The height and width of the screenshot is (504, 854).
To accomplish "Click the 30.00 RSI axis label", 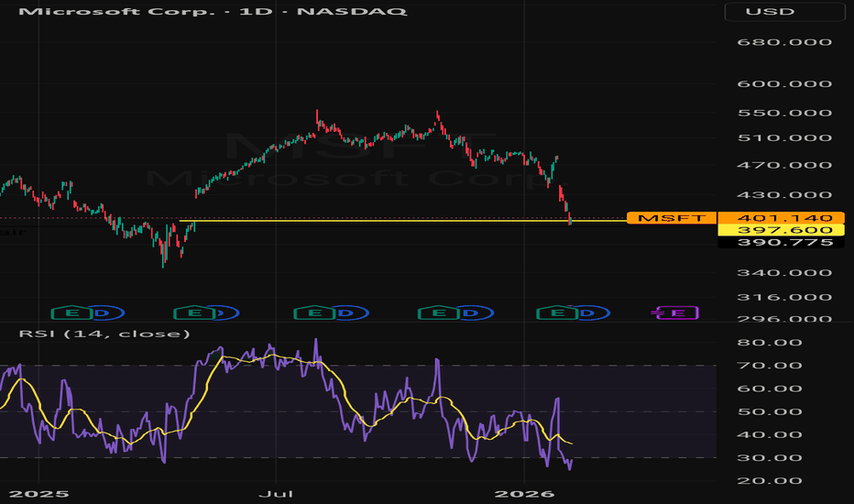I will 770,457.
